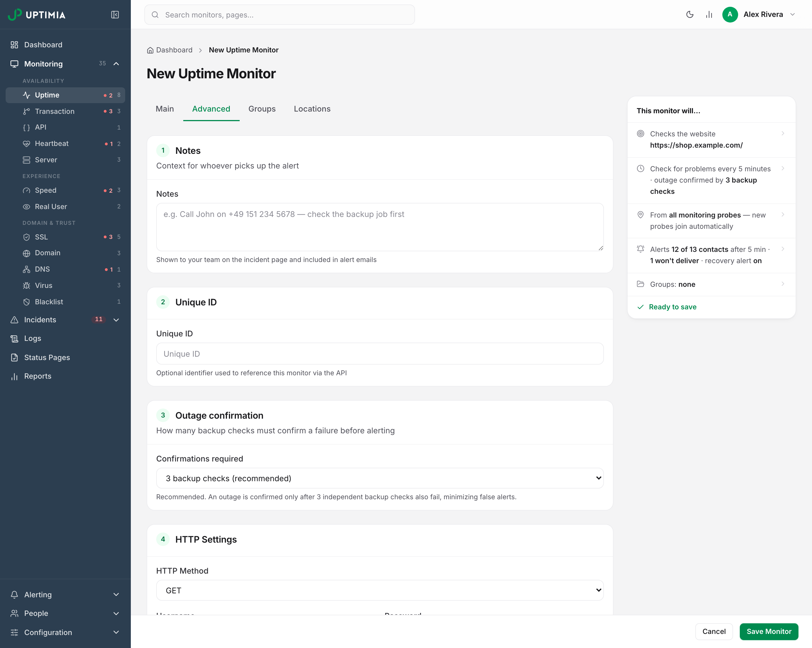Open Virus monitors

pyautogui.click(x=65, y=286)
